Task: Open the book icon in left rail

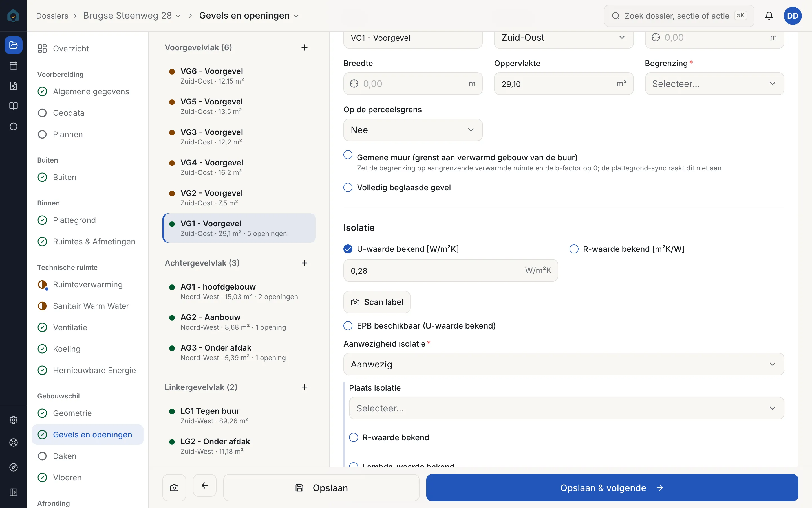Action: coord(14,106)
